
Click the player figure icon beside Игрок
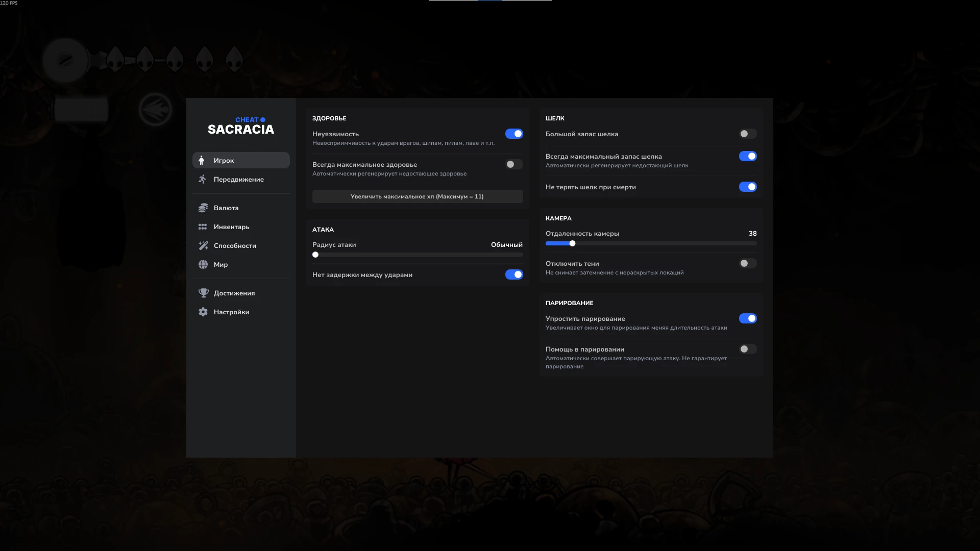(x=202, y=160)
